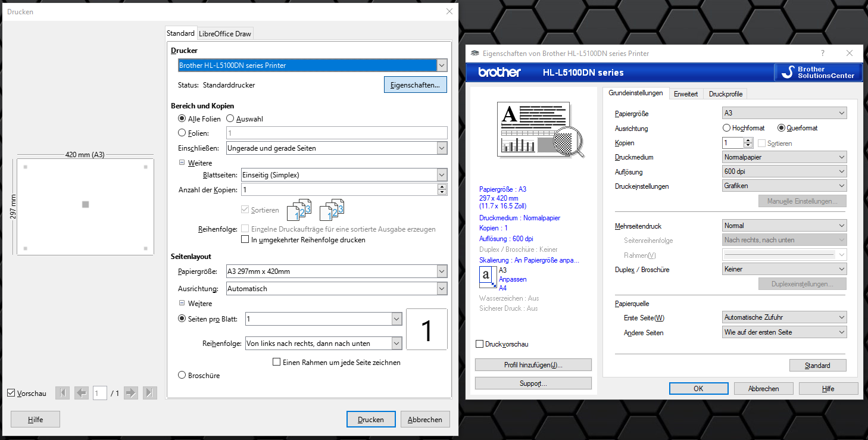This screenshot has height=440, width=868.
Task: Click the Profil hinzufügen button
Action: pyautogui.click(x=533, y=365)
